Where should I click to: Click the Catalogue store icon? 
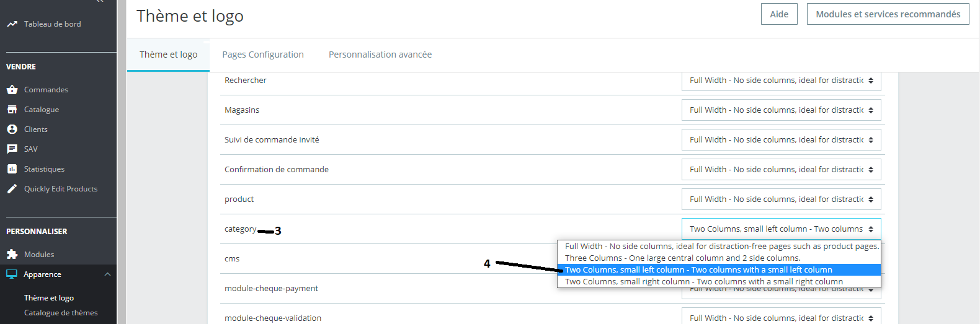pyautogui.click(x=12, y=110)
